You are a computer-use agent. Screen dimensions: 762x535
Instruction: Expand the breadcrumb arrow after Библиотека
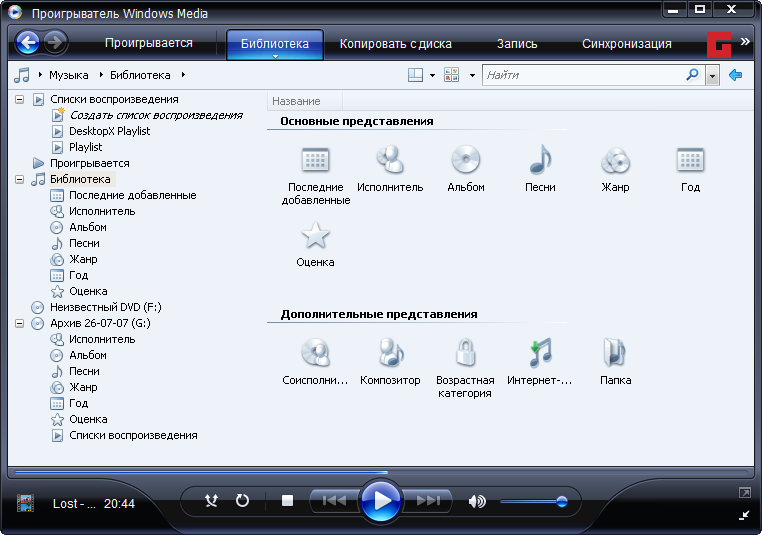coord(183,75)
